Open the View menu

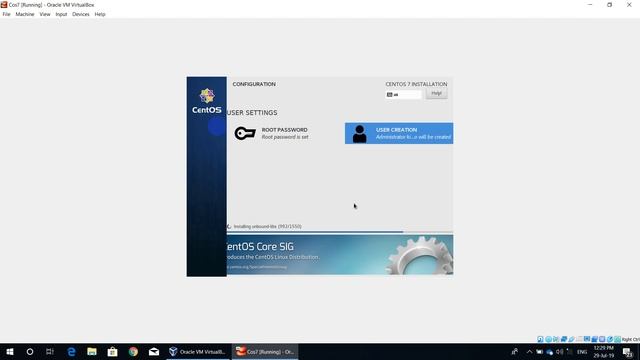coord(45,14)
